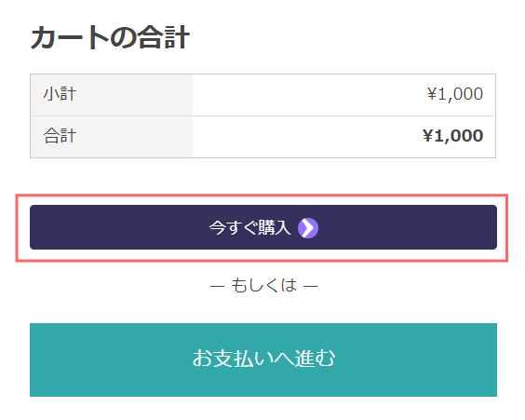
Task: Click the 今すぐ購入 label text
Action: click(x=249, y=228)
